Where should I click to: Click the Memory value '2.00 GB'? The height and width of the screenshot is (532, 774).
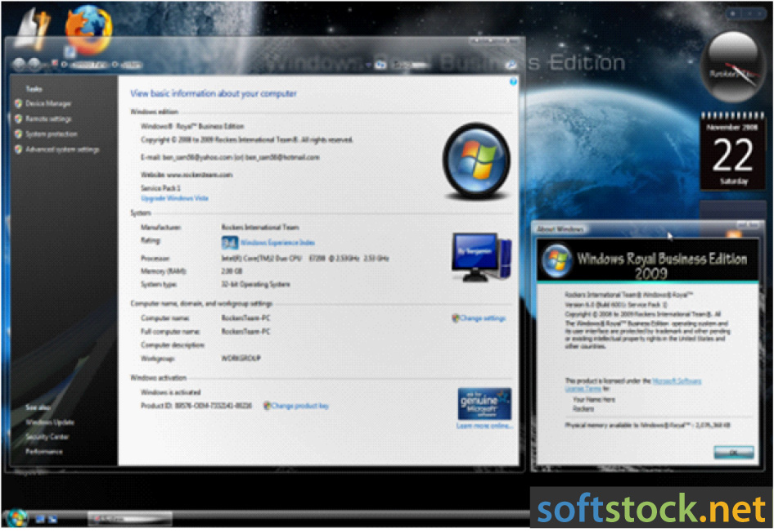pos(232,271)
